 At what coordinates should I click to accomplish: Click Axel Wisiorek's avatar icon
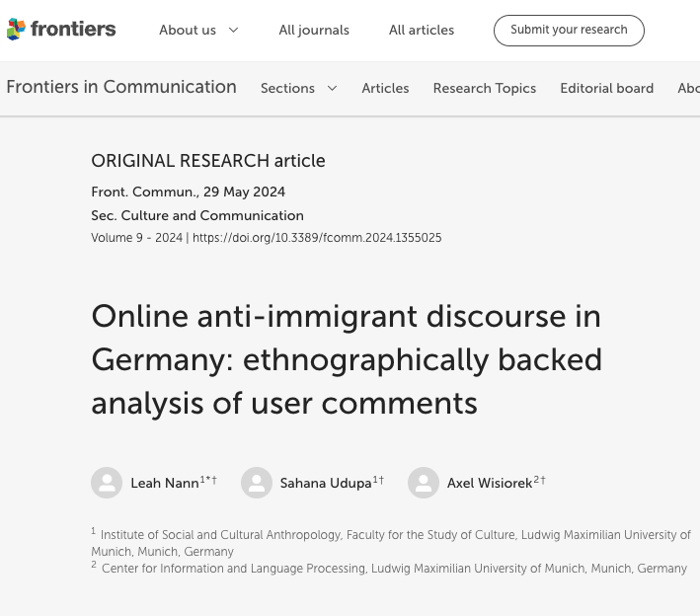coord(424,483)
